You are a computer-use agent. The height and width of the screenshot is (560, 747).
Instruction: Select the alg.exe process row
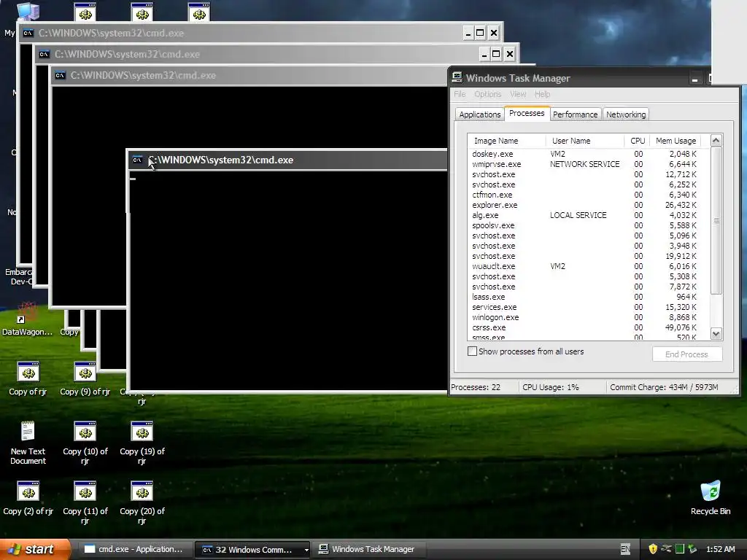(584, 215)
